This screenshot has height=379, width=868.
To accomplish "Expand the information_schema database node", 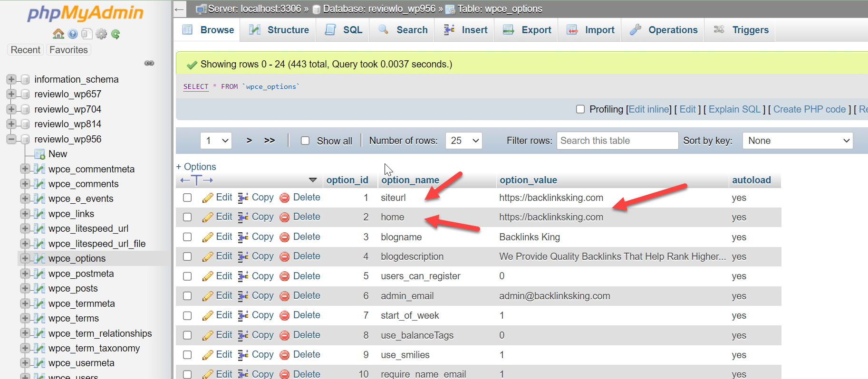I will pyautogui.click(x=11, y=79).
